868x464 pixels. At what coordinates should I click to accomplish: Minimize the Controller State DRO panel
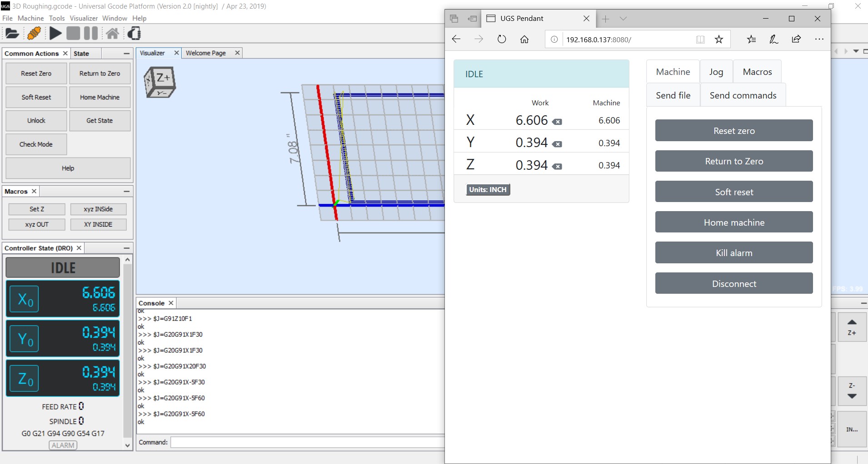(126, 248)
